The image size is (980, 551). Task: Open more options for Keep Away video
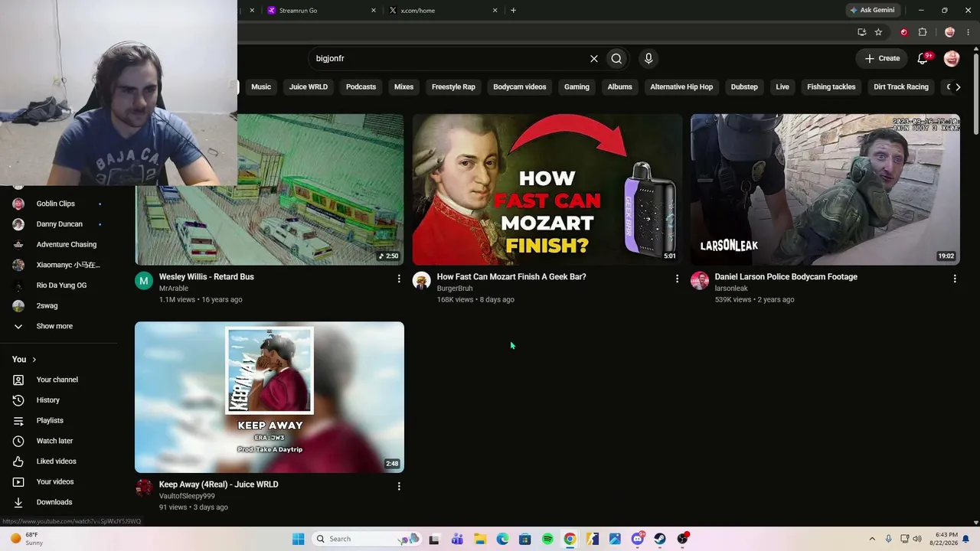[399, 486]
